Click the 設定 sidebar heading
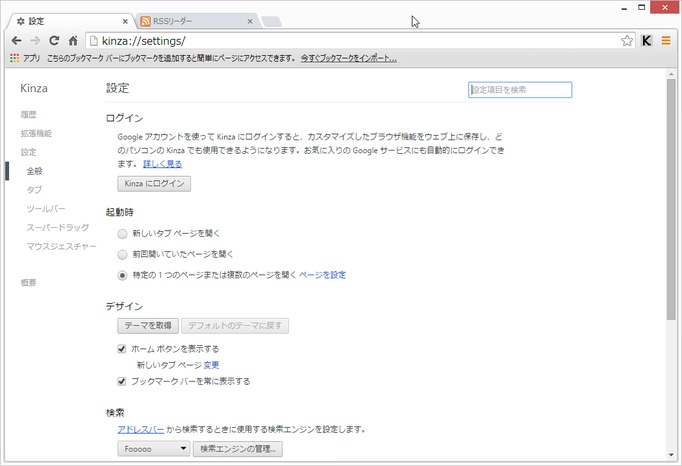 click(29, 152)
